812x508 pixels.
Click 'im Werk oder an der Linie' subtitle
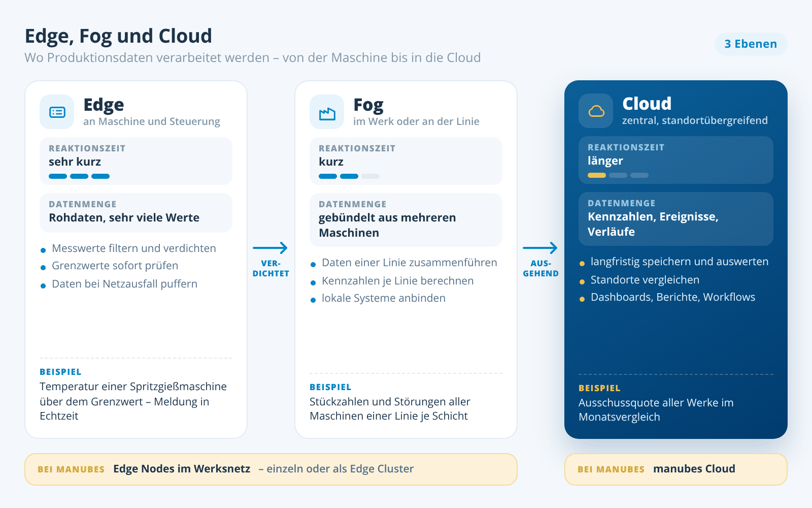[x=416, y=121]
